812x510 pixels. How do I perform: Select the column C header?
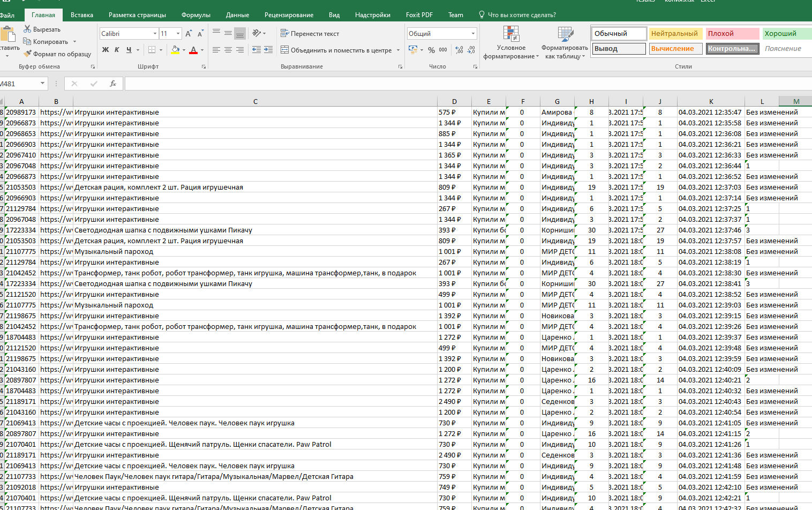pos(255,101)
